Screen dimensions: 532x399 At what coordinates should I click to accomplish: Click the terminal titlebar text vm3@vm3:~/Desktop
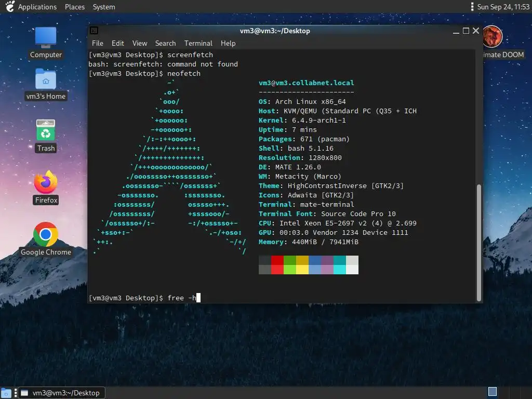pyautogui.click(x=275, y=31)
